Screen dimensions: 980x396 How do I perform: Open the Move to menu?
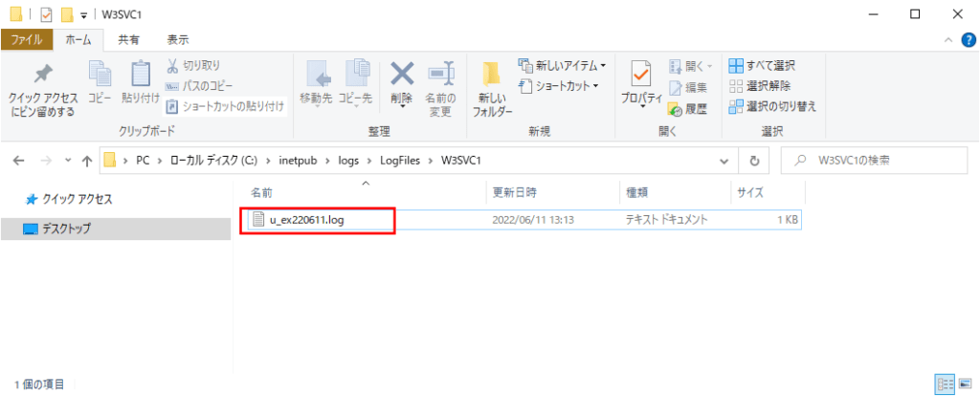click(318, 84)
